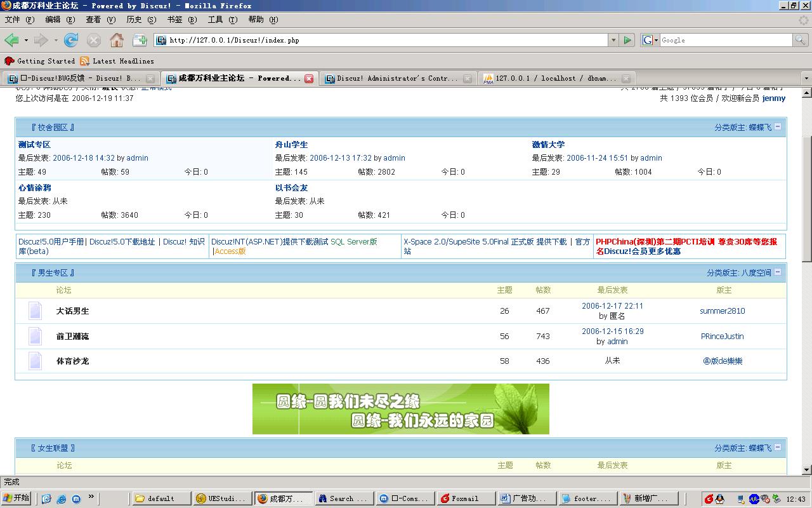This screenshot has width=812, height=508.
Task: Close the 成都万科业主论坛 tab
Action: [309, 78]
